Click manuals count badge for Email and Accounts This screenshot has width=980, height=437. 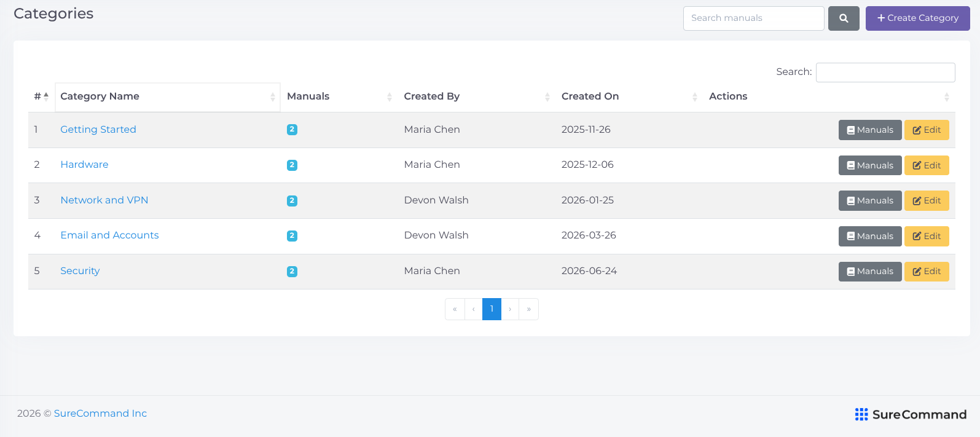click(x=292, y=236)
